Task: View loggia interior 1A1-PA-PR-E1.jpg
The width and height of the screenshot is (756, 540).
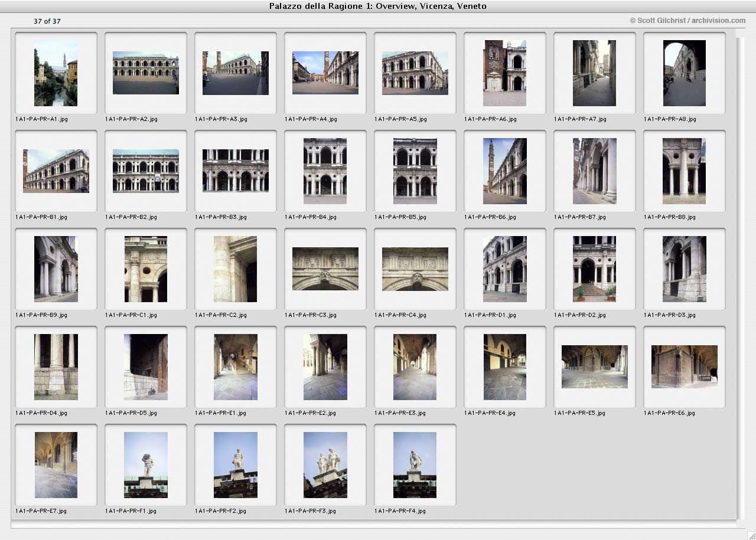Action: click(x=236, y=367)
